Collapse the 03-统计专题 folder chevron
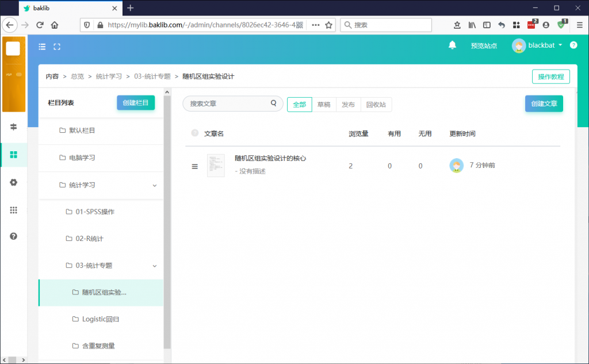The width and height of the screenshot is (589, 364). [x=154, y=266]
